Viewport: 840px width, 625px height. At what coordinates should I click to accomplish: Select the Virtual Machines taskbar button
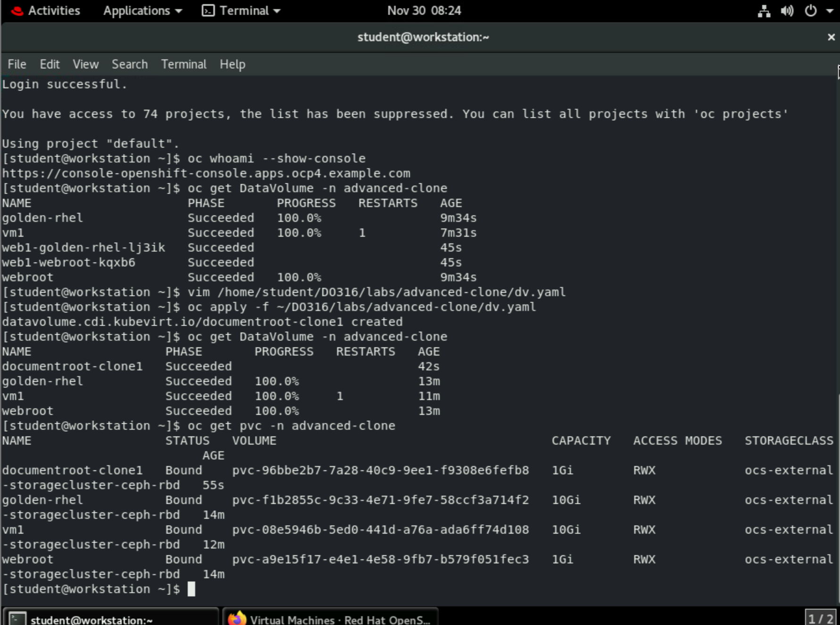[x=330, y=617]
